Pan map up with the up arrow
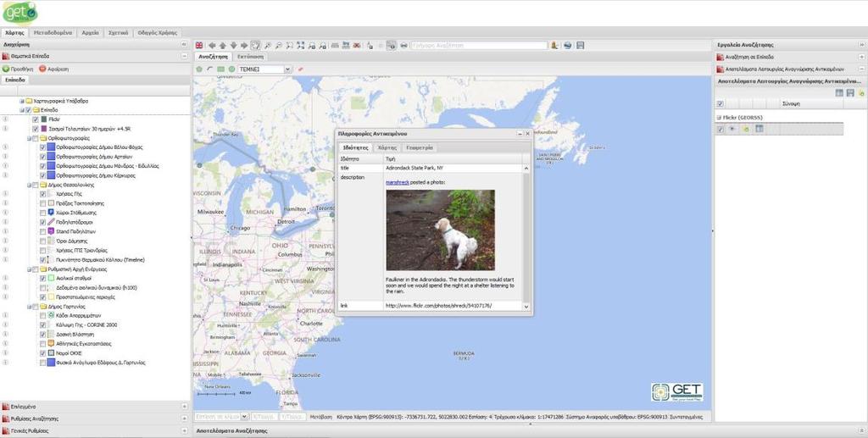Screen dimensions: 868x438 (223, 46)
